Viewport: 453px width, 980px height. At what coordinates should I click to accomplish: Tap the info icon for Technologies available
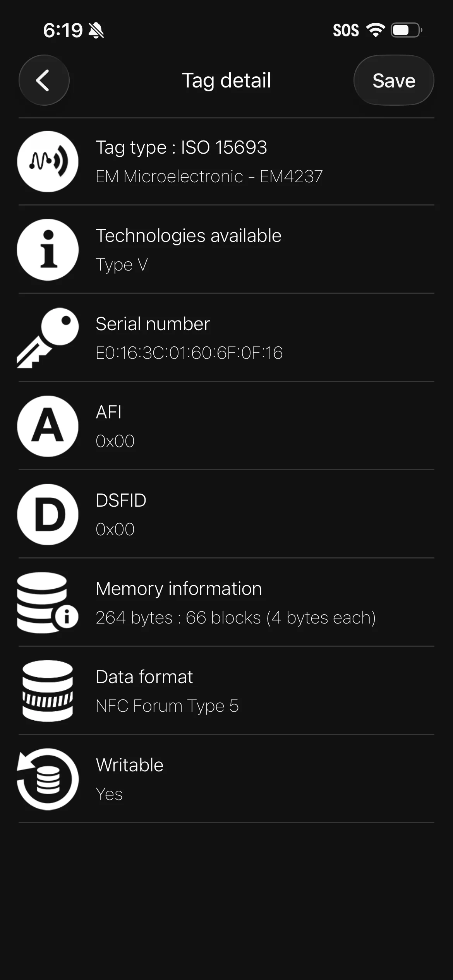click(x=48, y=250)
